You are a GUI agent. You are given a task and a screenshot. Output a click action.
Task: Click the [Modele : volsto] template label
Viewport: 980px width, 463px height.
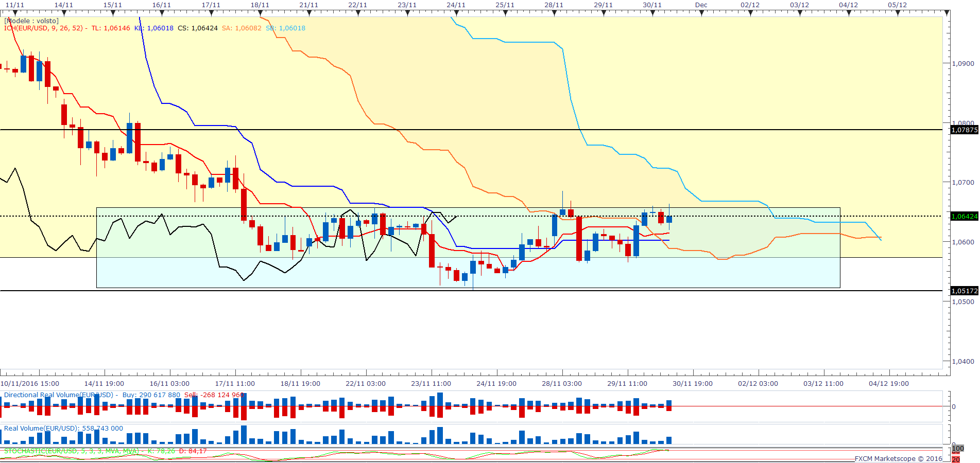click(x=31, y=21)
